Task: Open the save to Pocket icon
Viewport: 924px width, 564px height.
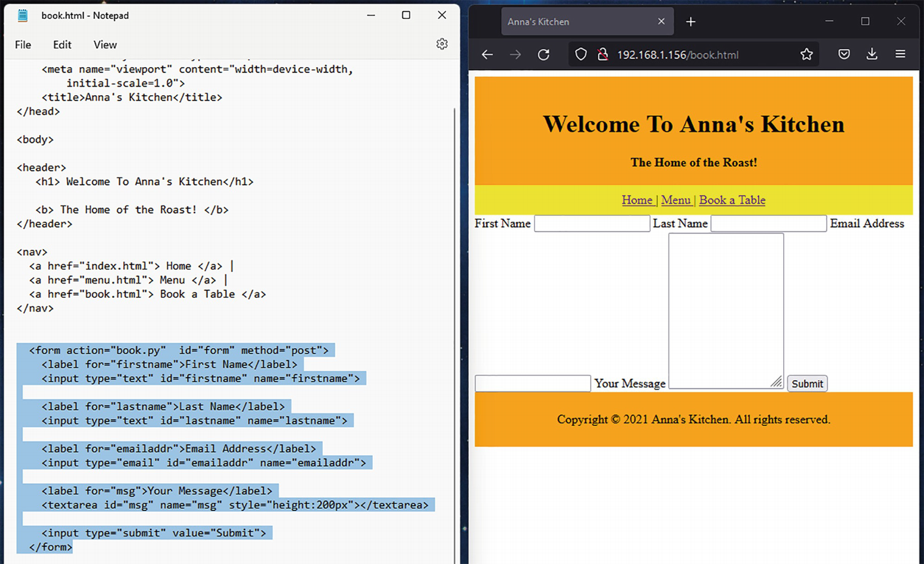Action: coord(844,55)
